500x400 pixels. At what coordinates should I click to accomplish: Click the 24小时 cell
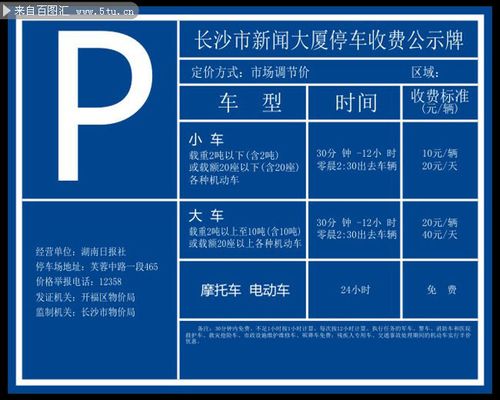coord(355,290)
